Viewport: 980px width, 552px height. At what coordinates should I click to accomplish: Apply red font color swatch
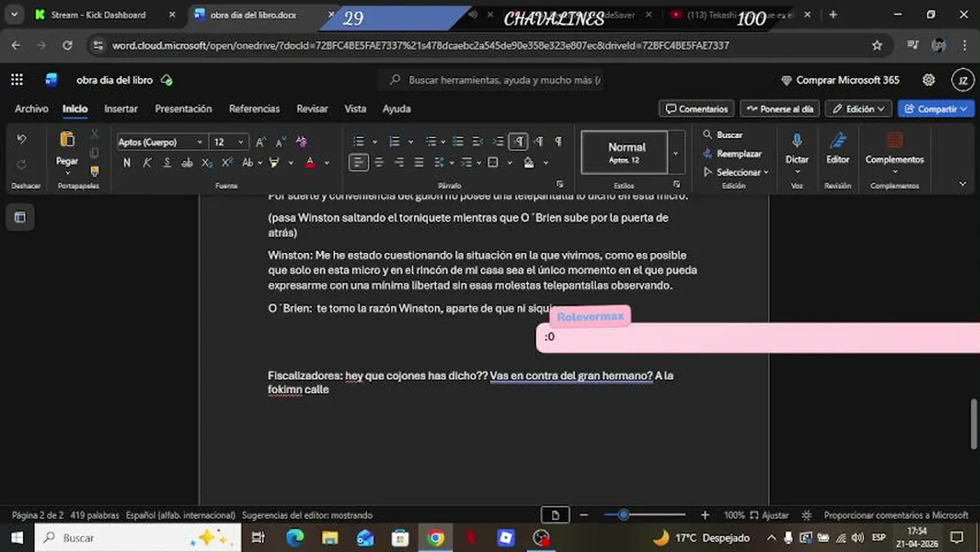pos(311,163)
